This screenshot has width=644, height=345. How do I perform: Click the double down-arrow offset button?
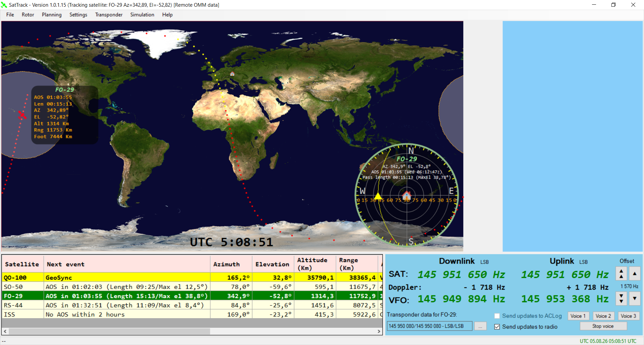click(x=621, y=298)
